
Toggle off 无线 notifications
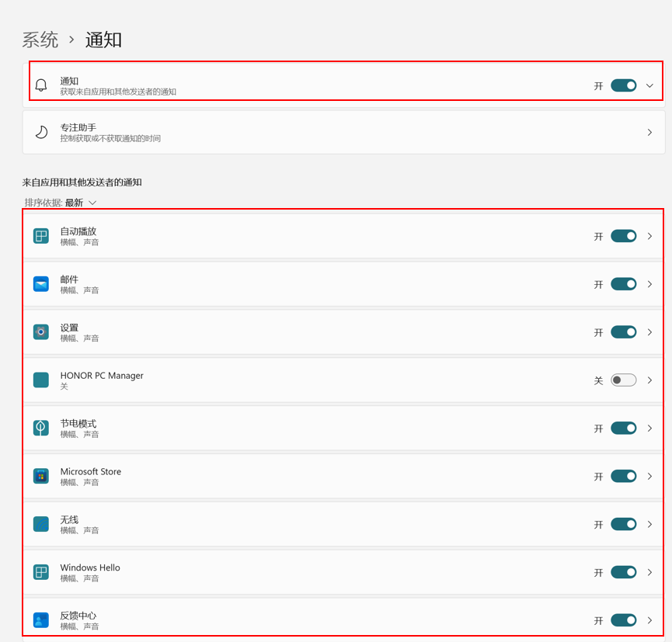tap(623, 524)
